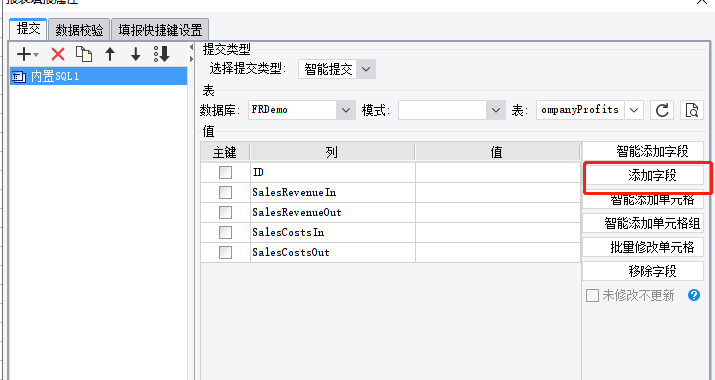Click the ID column cell
The image size is (715, 380).
point(333,172)
